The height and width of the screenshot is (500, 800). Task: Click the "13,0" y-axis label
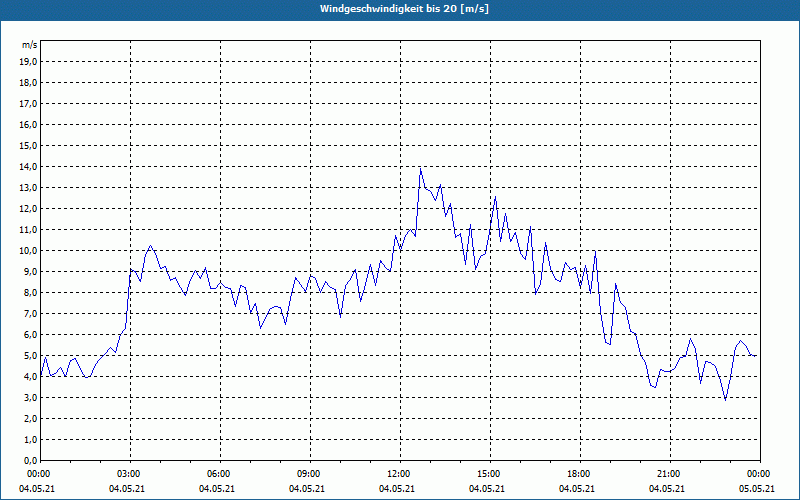pos(29,188)
